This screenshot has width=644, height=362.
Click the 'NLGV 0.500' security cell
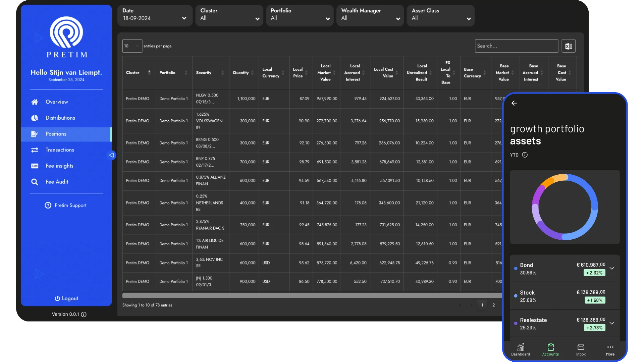(211, 99)
